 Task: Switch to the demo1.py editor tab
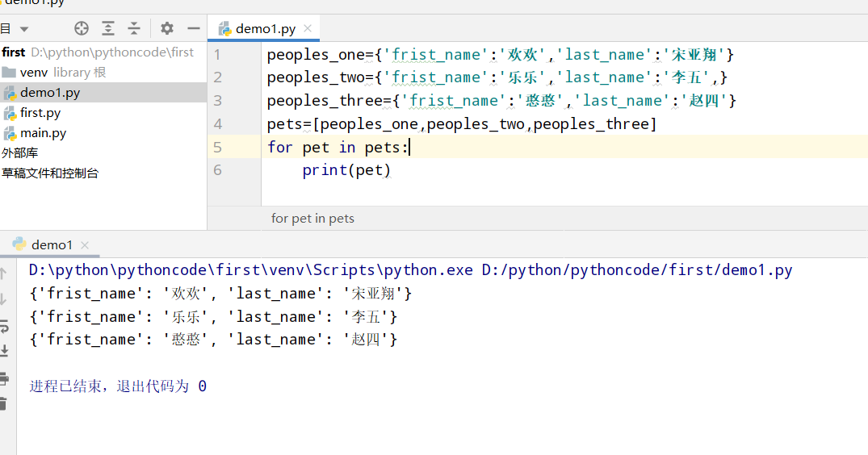point(258,29)
